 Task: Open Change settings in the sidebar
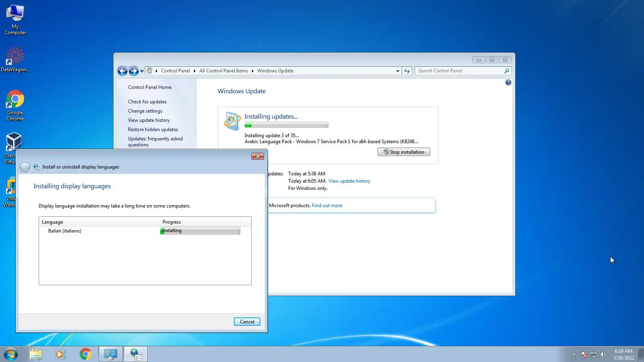pos(145,111)
